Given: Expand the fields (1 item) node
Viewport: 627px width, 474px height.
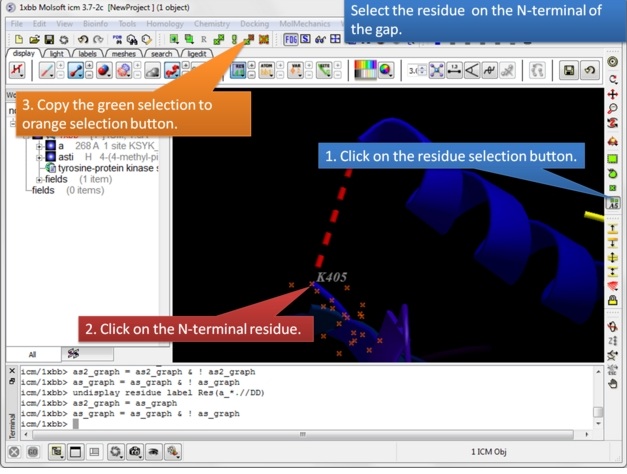Looking at the screenshot, I should [x=39, y=179].
